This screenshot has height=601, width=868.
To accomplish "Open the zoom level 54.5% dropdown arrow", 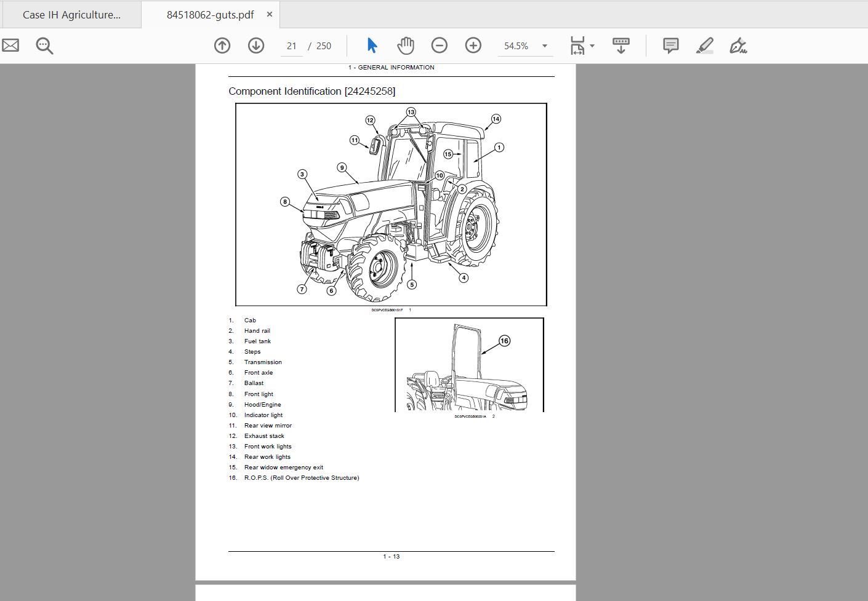I will [545, 46].
